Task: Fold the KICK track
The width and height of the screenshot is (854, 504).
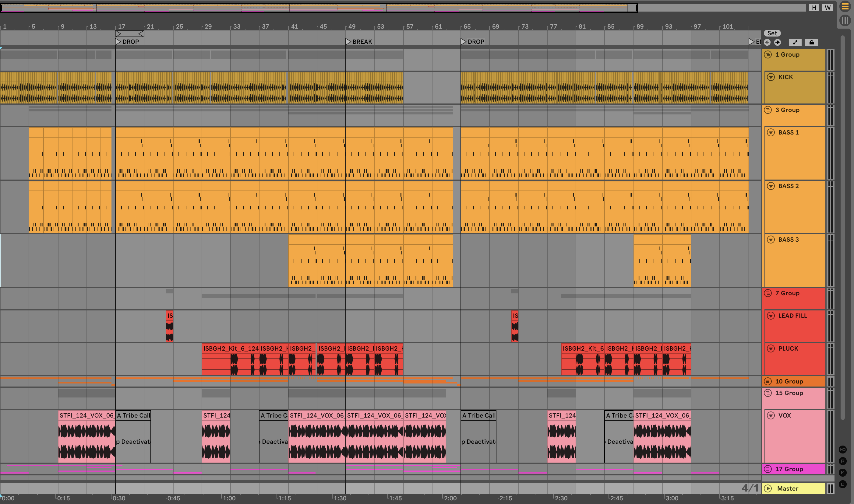Action: coord(771,77)
